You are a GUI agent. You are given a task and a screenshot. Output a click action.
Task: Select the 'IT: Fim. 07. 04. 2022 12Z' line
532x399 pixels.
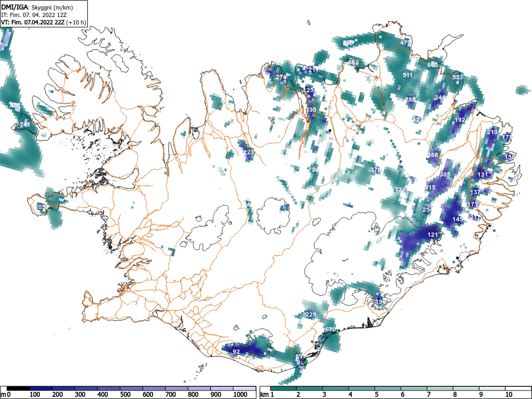coord(35,15)
